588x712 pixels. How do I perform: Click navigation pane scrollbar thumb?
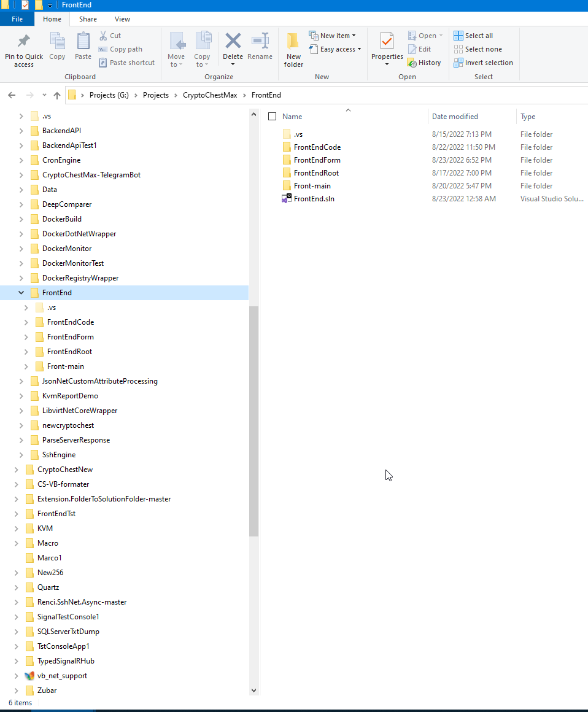pyautogui.click(x=254, y=421)
